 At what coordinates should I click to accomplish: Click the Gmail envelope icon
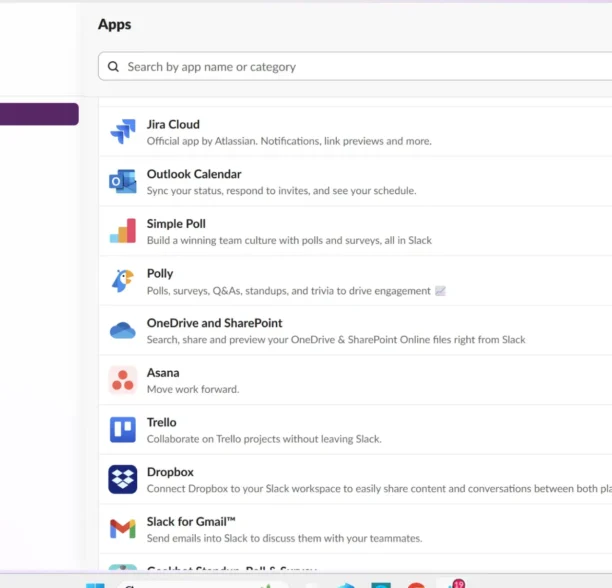[x=123, y=529]
